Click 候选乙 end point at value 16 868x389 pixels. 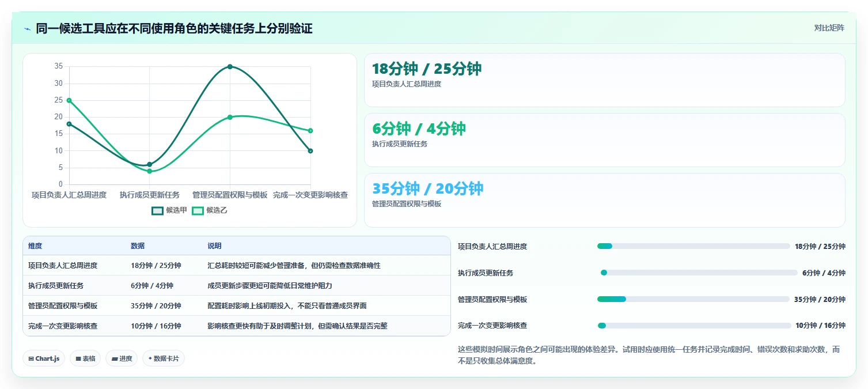click(310, 131)
